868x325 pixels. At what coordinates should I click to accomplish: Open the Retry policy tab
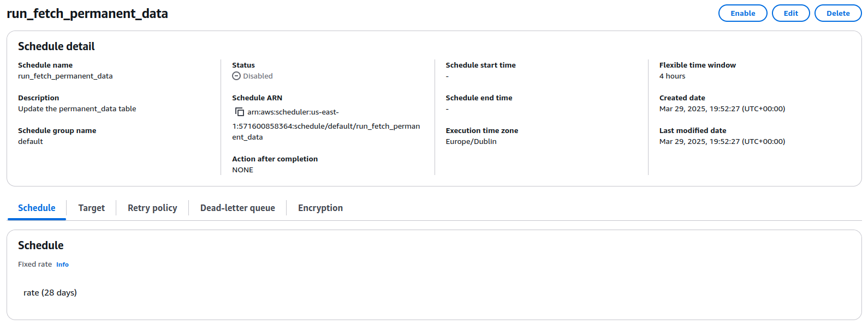point(152,208)
